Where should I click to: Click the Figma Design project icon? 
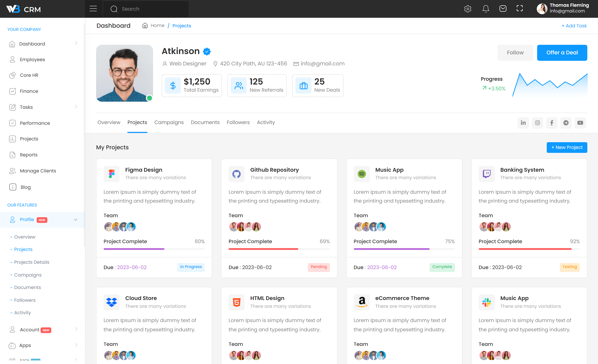tap(111, 174)
